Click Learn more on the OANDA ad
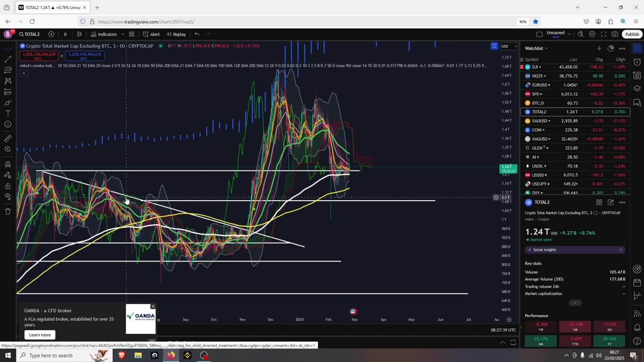Screen dimensions: 644x362 pos(40,335)
